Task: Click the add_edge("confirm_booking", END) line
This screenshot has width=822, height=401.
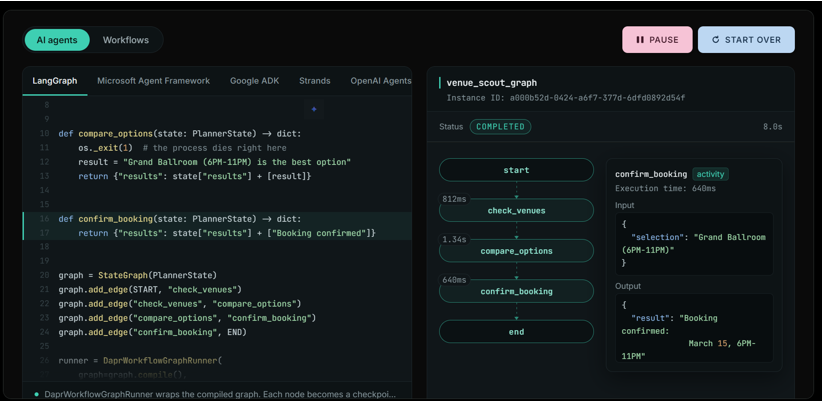Action: click(x=152, y=332)
